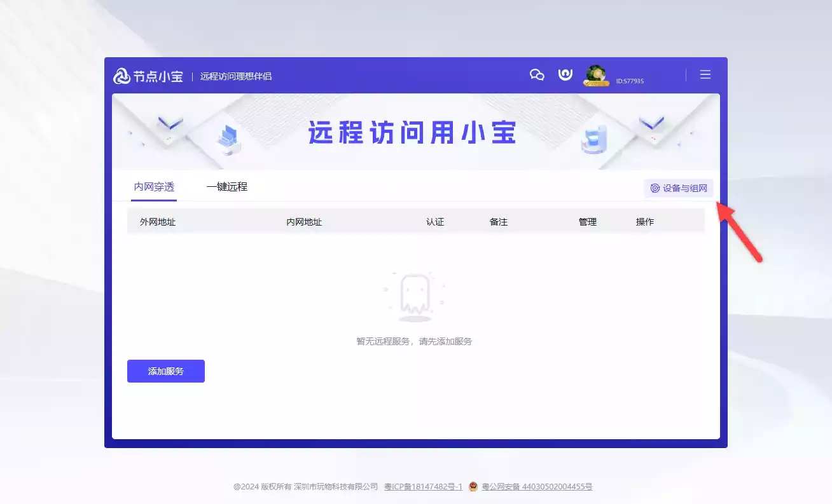Viewport: 832px width, 504px height.
Task: Click the police badge icon in footer
Action: click(x=473, y=487)
